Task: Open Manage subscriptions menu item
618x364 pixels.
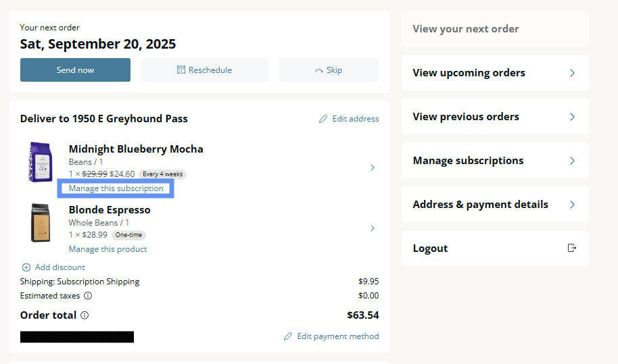Action: click(x=495, y=161)
